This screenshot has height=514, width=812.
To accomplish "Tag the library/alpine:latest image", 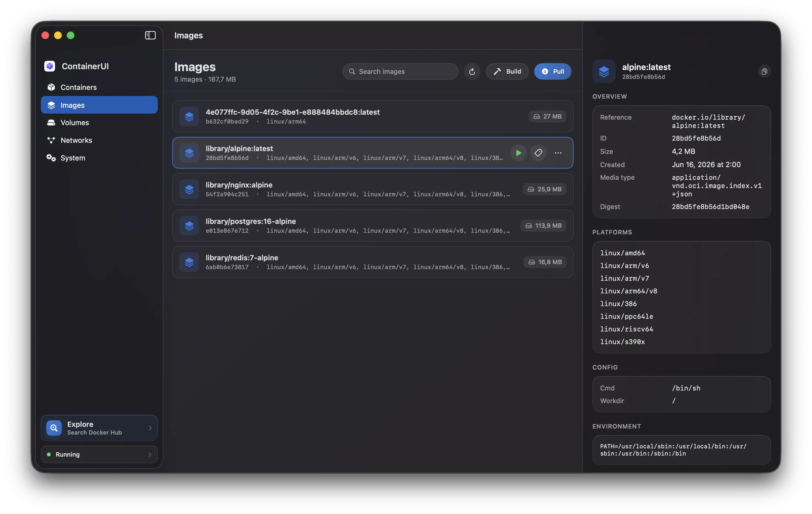I will pos(538,153).
